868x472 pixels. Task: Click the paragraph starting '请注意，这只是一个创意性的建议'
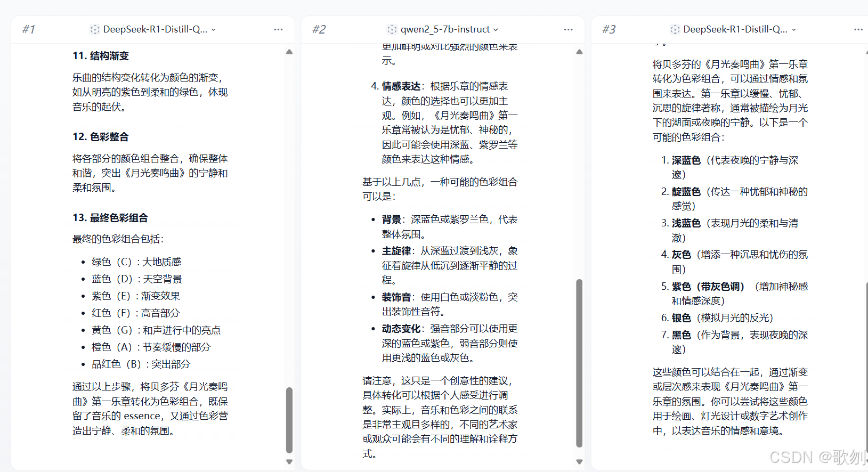pos(440,417)
